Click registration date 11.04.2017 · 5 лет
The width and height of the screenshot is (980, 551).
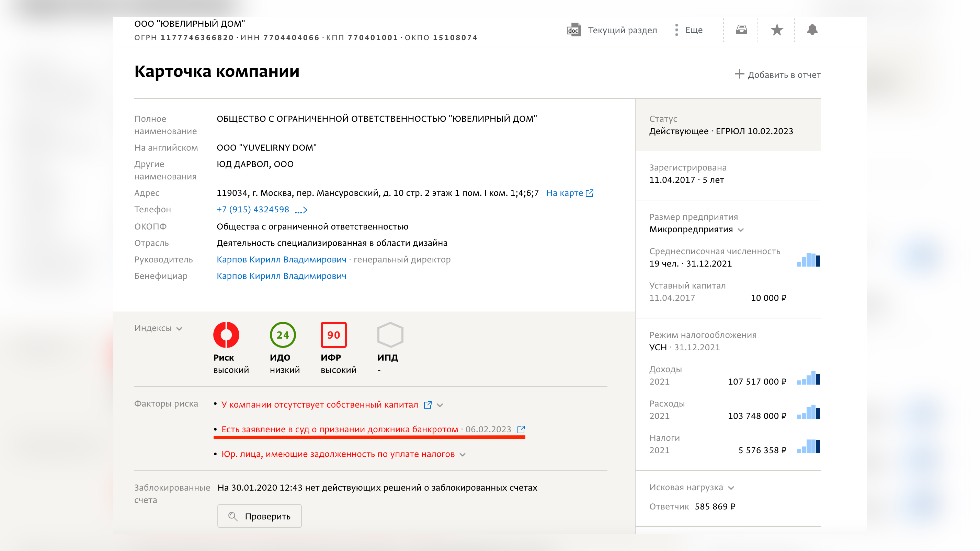(x=686, y=180)
